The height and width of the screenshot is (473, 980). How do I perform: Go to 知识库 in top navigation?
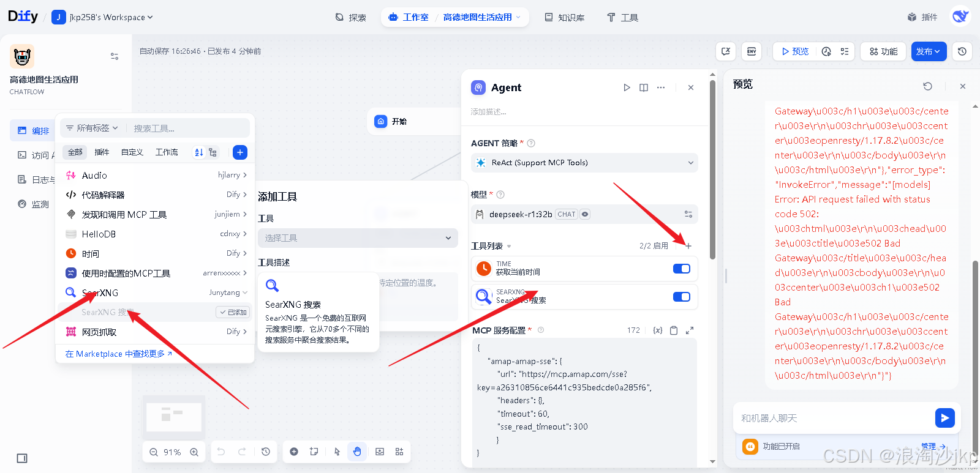click(565, 17)
